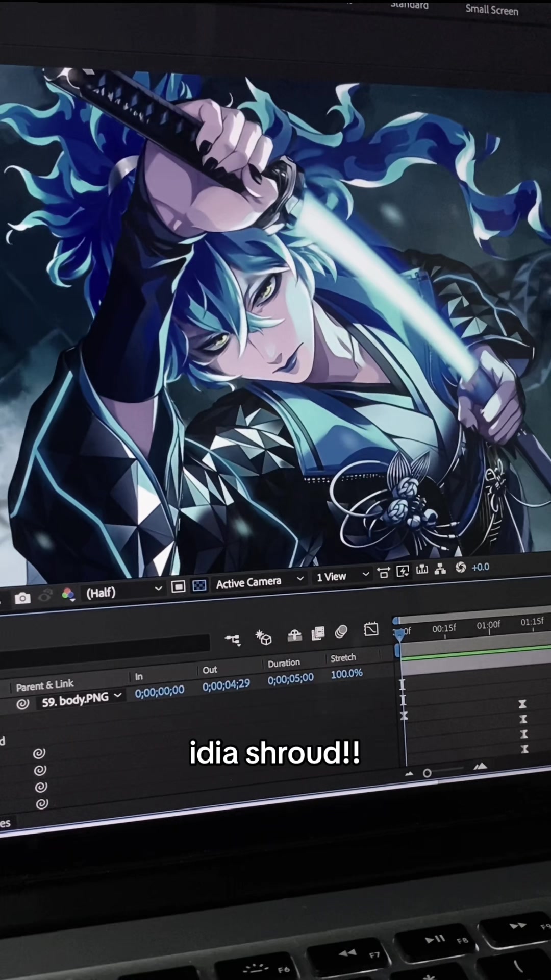The image size is (551, 980).
Task: Open the Composition Mini-Flowchart icon in timeline
Action: click(233, 639)
